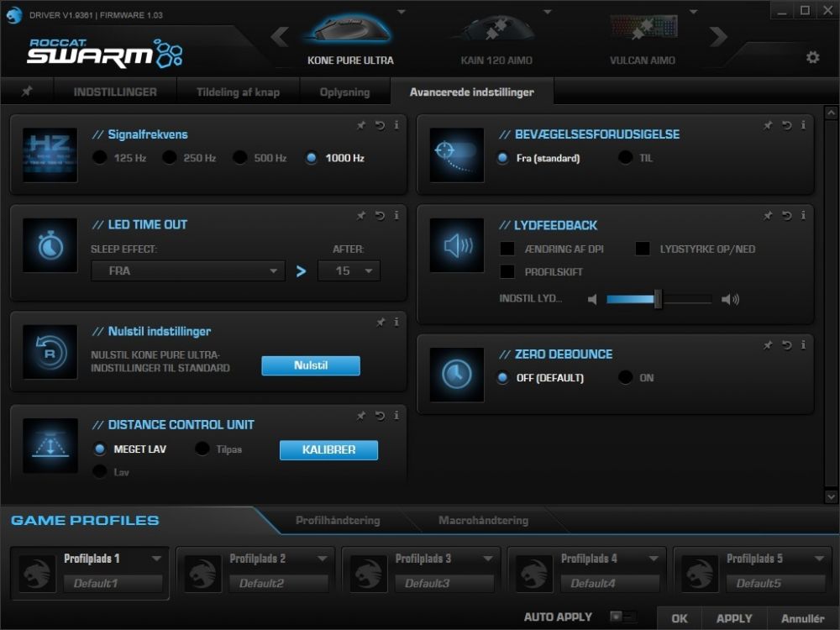840x630 pixels.
Task: Pin the ZERO DEBOUNCE panel
Action: (768, 345)
